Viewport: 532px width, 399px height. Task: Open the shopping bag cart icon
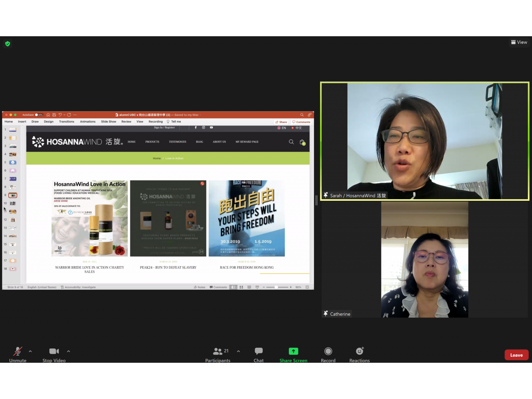(x=302, y=142)
